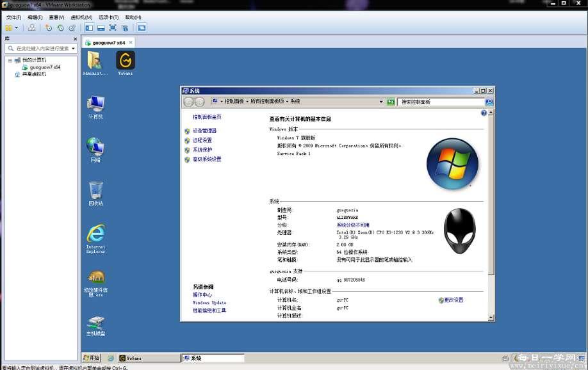
Task: Open the 编辑(E) menu
Action: [x=35, y=17]
